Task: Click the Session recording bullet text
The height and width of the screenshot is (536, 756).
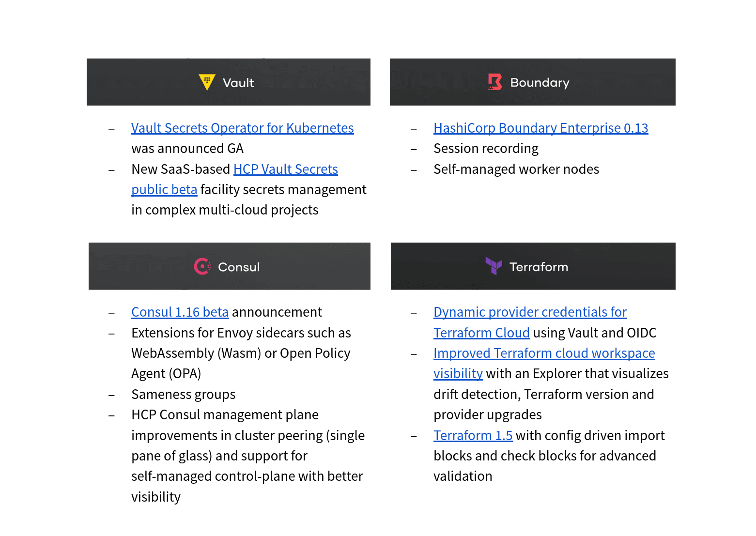Action: point(486,149)
